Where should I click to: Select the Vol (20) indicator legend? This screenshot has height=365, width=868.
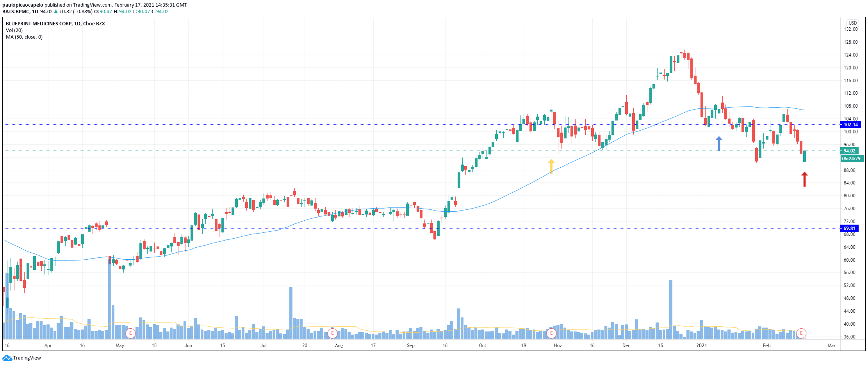tap(14, 30)
